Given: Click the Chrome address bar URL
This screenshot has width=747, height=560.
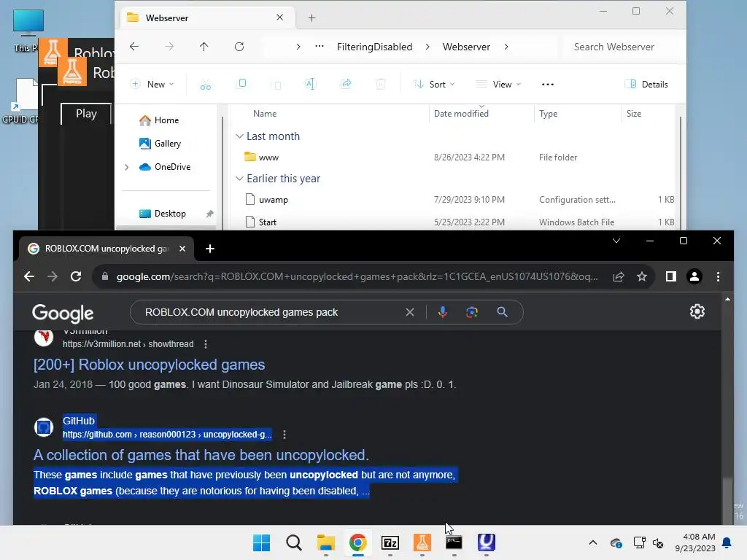Looking at the screenshot, I should (x=357, y=276).
